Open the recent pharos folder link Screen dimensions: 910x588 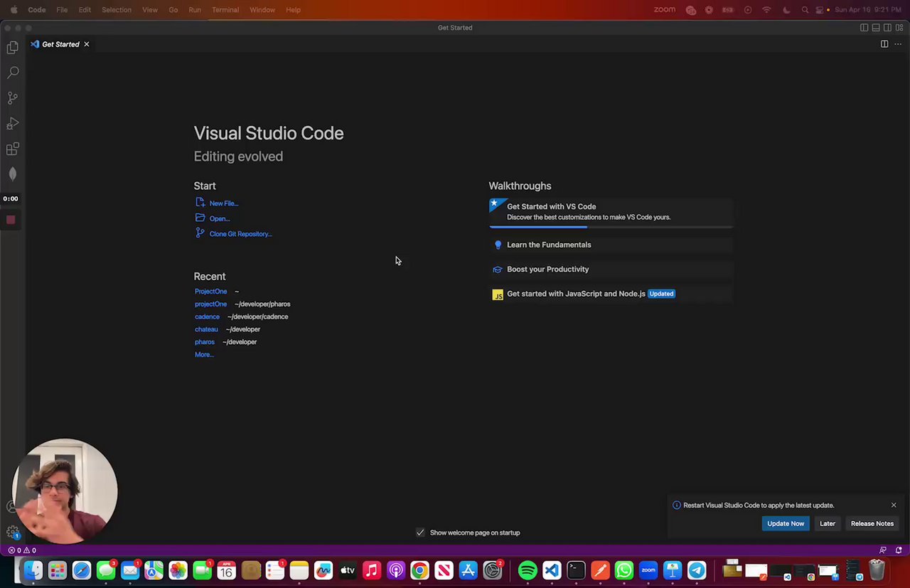[x=204, y=342]
